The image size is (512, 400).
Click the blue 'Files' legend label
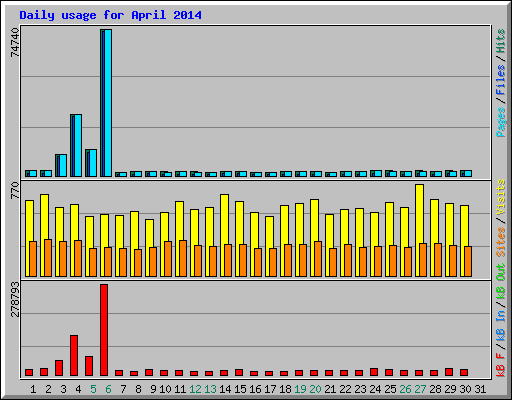[501, 80]
